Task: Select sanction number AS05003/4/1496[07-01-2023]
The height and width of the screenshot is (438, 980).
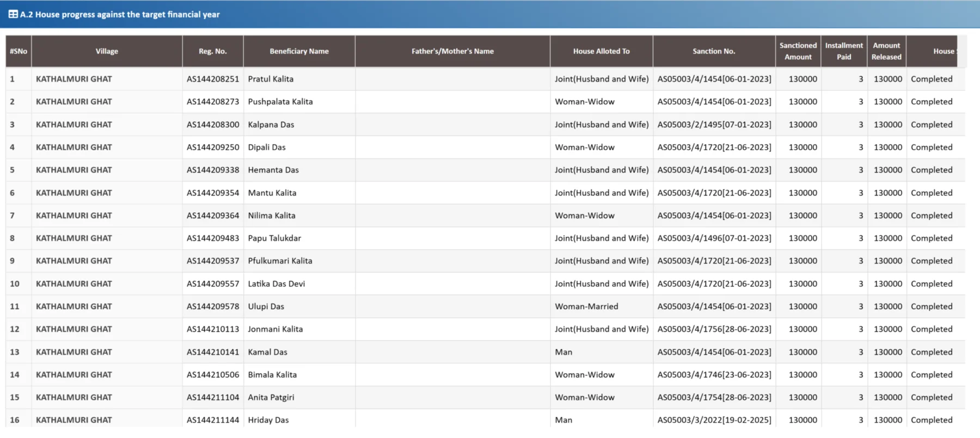Action: click(714, 238)
